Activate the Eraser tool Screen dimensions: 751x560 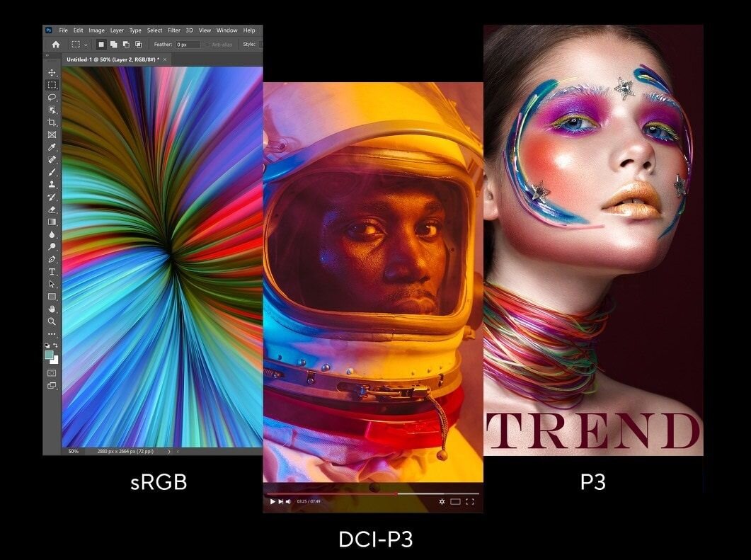point(52,210)
